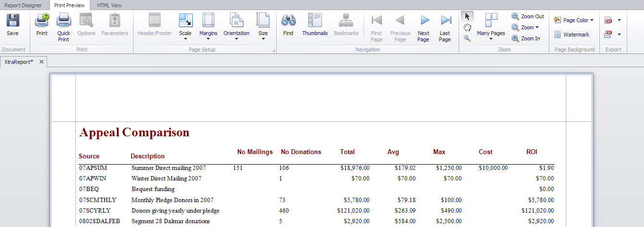Go to Last Page

pyautogui.click(x=445, y=28)
